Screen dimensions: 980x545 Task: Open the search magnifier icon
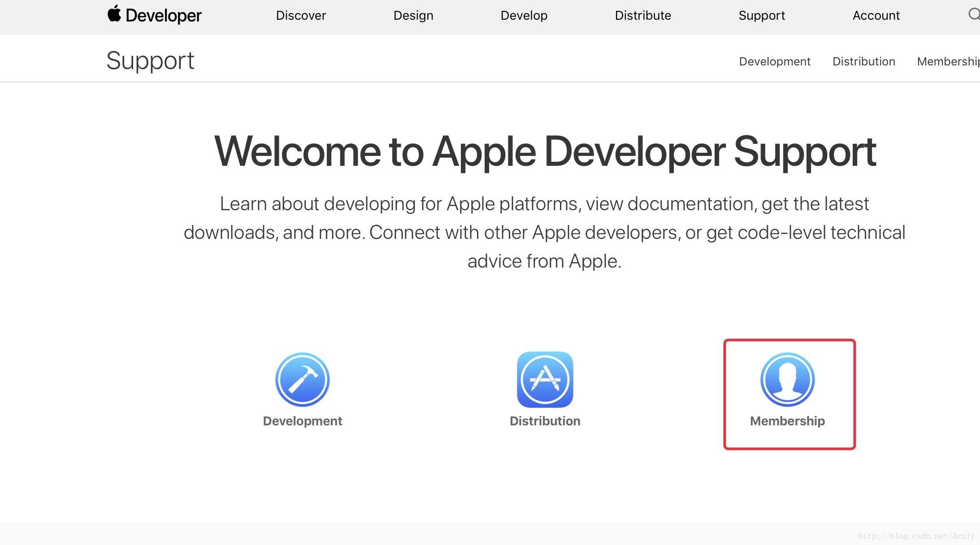974,15
